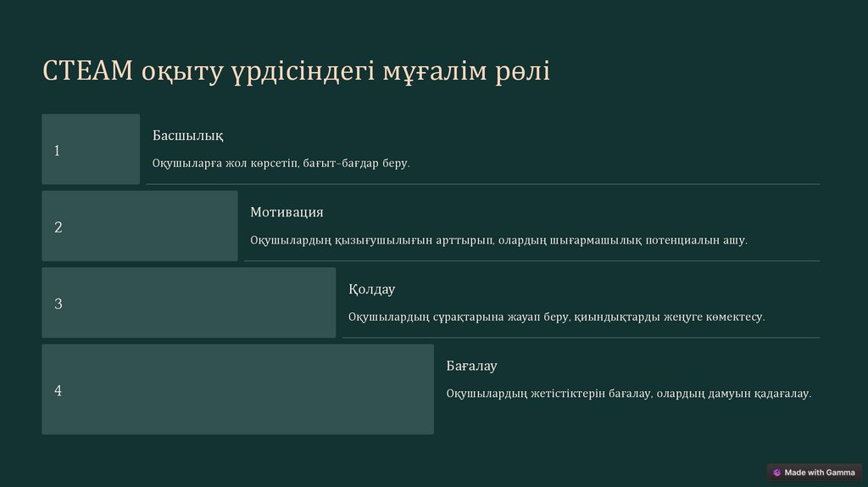Click the numeral 4 in the fourth box

click(x=58, y=391)
